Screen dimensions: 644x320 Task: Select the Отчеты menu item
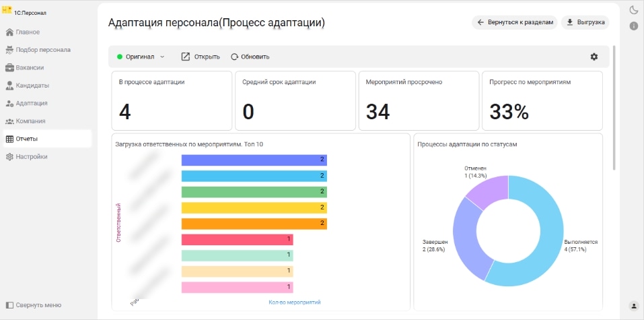(x=47, y=139)
